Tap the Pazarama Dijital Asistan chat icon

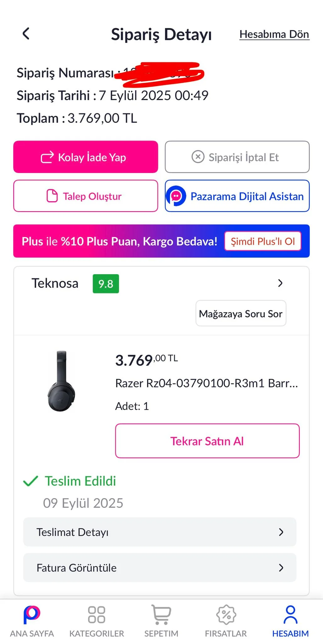176,196
